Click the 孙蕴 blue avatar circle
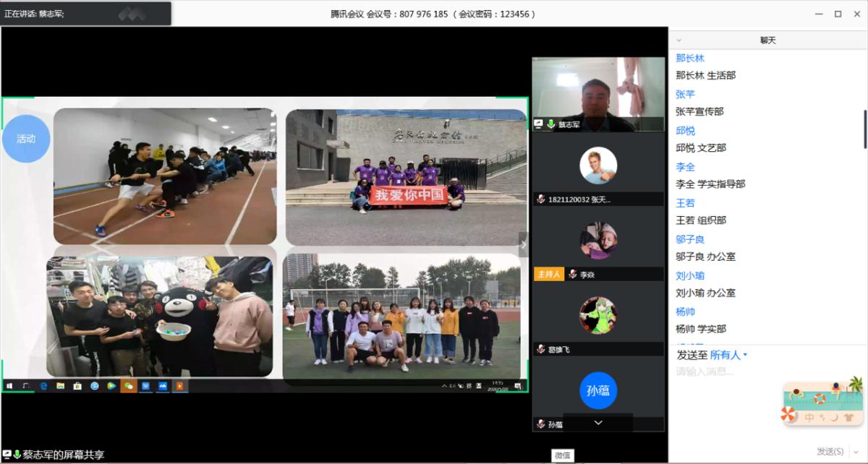The image size is (868, 464). coord(597,391)
